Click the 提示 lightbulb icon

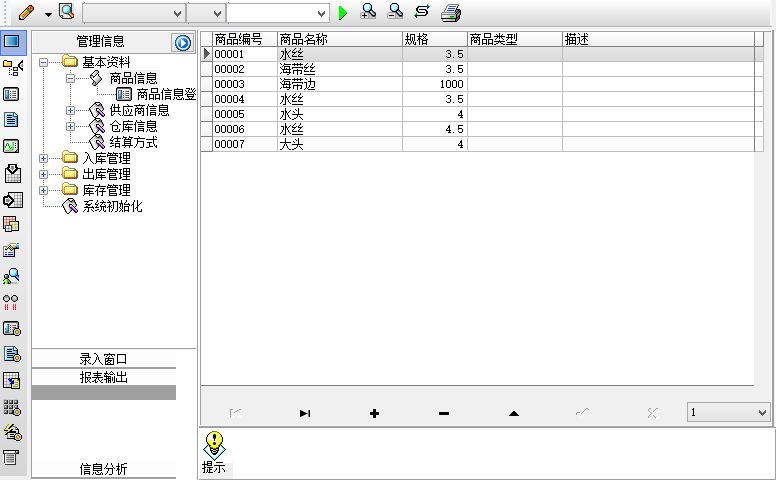click(x=214, y=444)
